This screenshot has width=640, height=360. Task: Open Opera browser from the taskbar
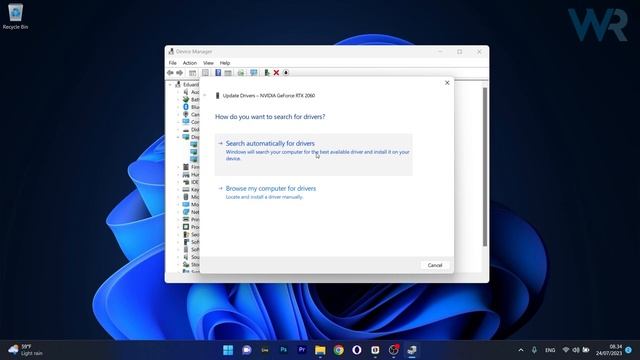pyautogui.click(x=357, y=350)
